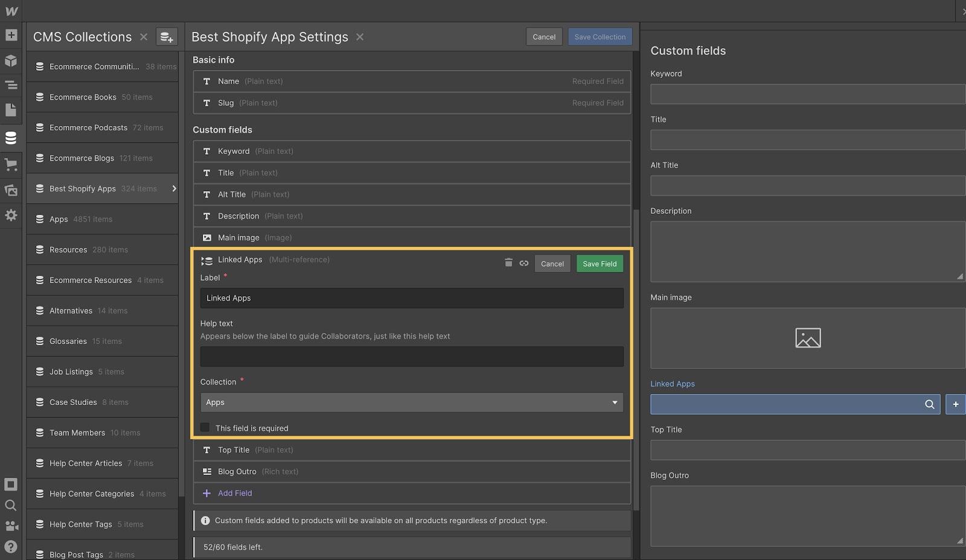Click the Blog Outro rich text icon
The width and height of the screenshot is (966, 560).
point(206,471)
